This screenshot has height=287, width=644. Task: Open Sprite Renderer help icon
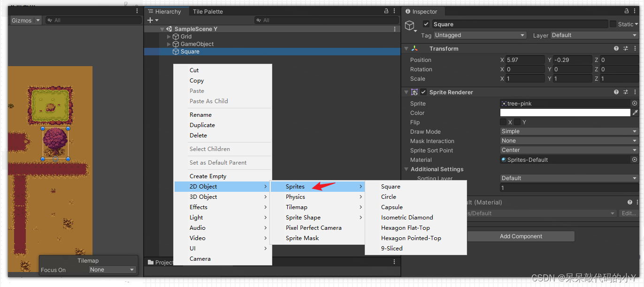(x=616, y=92)
